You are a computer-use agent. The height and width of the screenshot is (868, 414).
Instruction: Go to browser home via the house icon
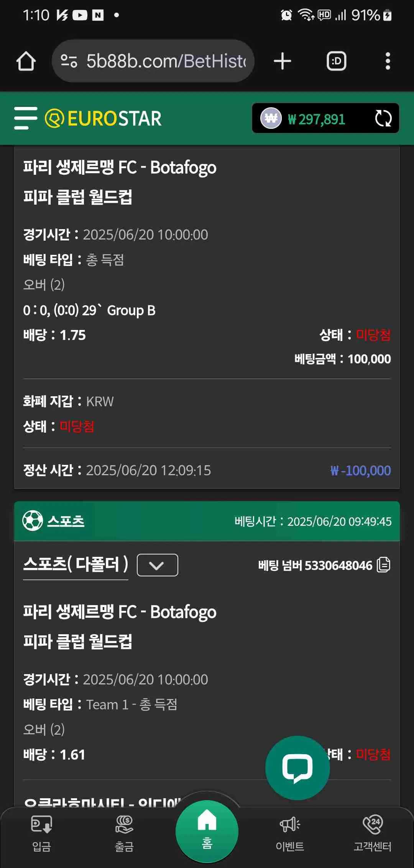pyautogui.click(x=26, y=61)
